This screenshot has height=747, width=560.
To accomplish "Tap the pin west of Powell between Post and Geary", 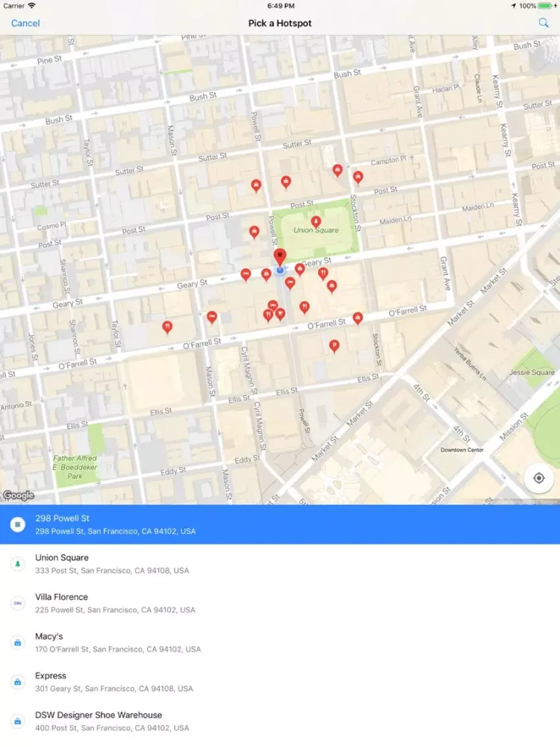I will [x=255, y=232].
